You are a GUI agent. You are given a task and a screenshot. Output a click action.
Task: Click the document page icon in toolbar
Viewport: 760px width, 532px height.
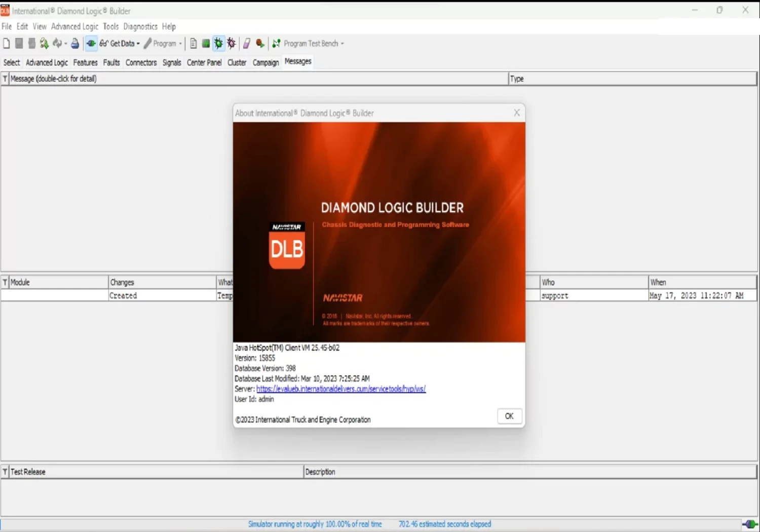click(x=194, y=44)
